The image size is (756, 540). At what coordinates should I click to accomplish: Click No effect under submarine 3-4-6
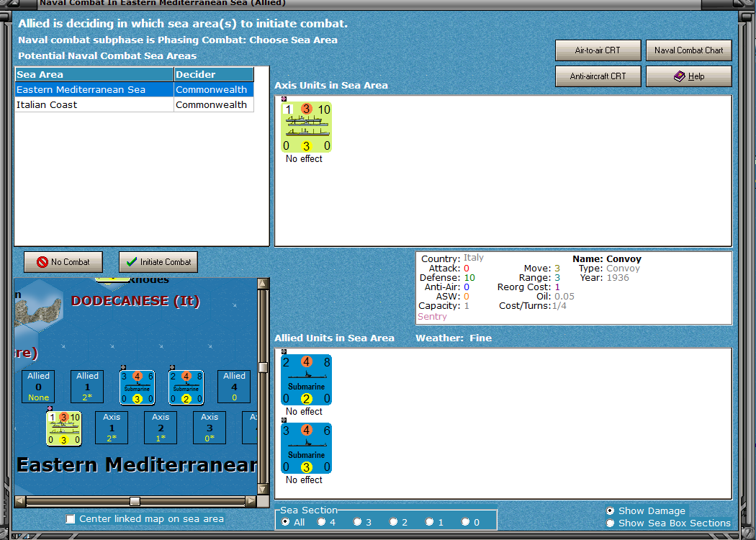[304, 480]
